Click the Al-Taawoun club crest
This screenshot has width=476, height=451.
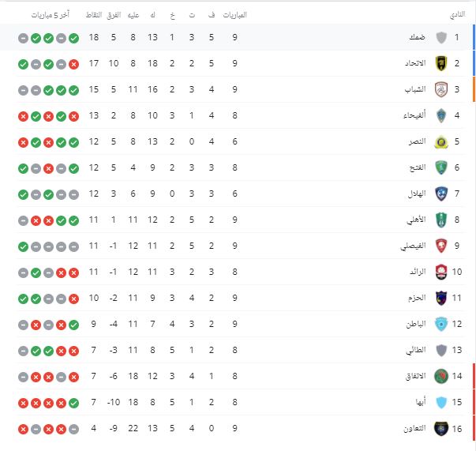coord(441,429)
